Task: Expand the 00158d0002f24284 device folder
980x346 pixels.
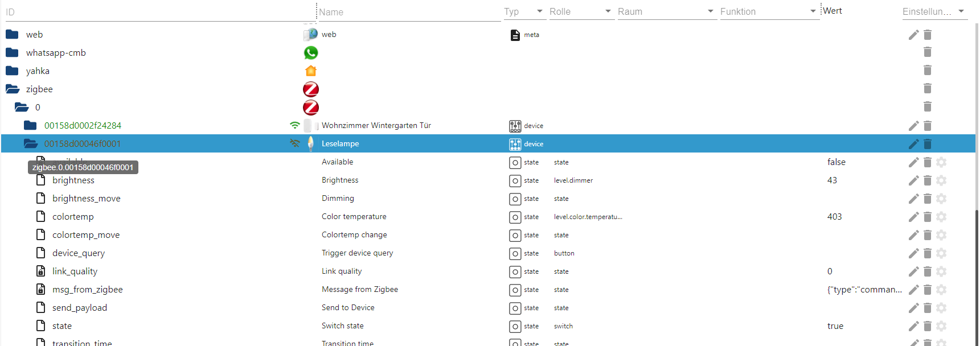Action: (30, 126)
